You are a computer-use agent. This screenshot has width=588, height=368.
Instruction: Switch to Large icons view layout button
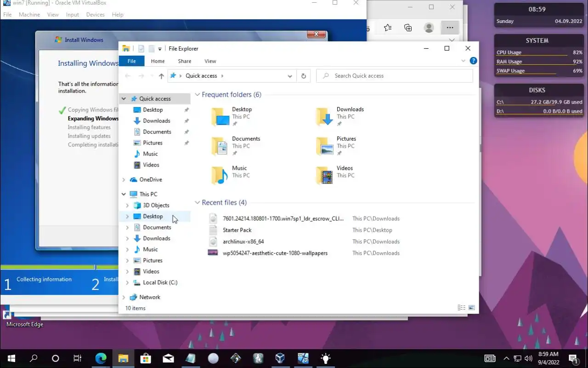click(471, 308)
